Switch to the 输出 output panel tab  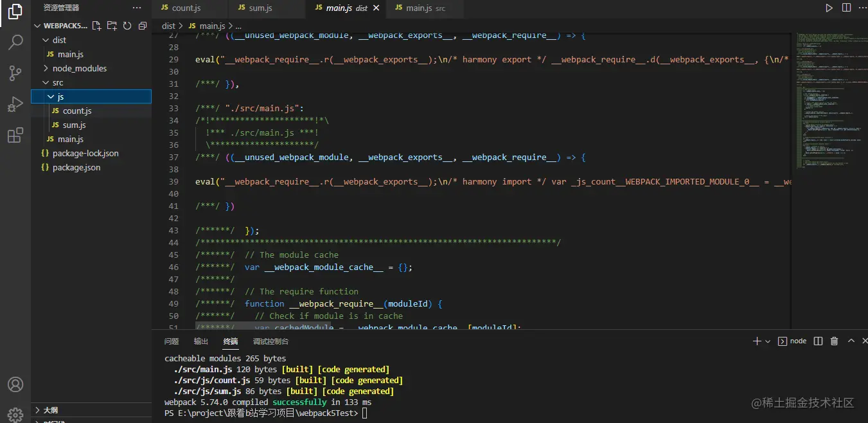click(x=201, y=341)
